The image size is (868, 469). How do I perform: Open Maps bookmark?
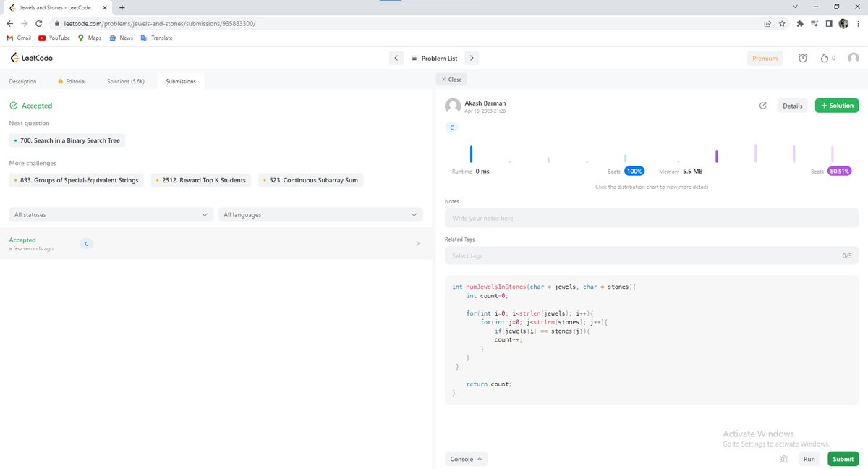coord(90,38)
